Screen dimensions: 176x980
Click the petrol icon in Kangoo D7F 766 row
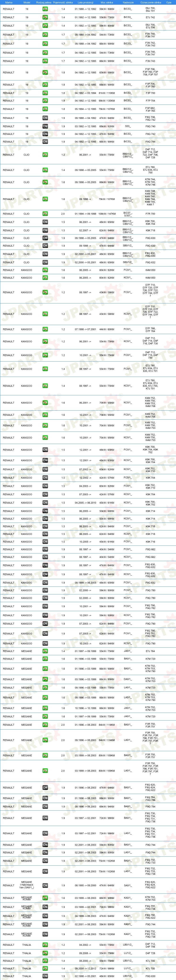pyautogui.click(x=45, y=329)
